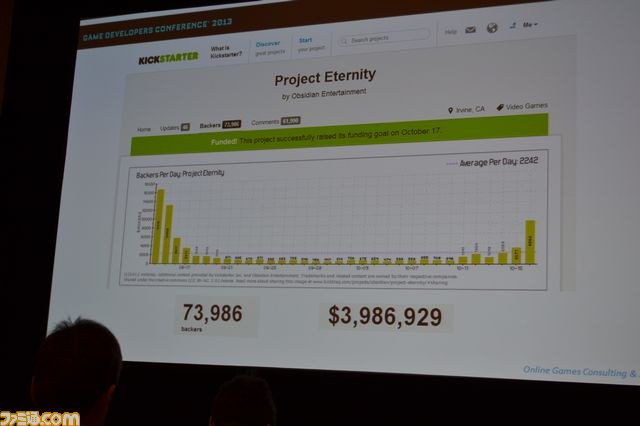Click the Irvine, CA location link

tap(470, 109)
